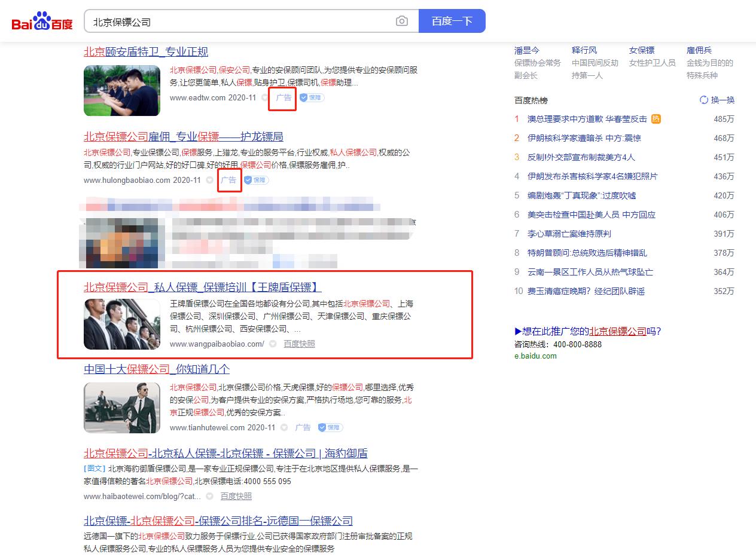
Task: Open related topic 女保镖
Action: click(x=642, y=50)
